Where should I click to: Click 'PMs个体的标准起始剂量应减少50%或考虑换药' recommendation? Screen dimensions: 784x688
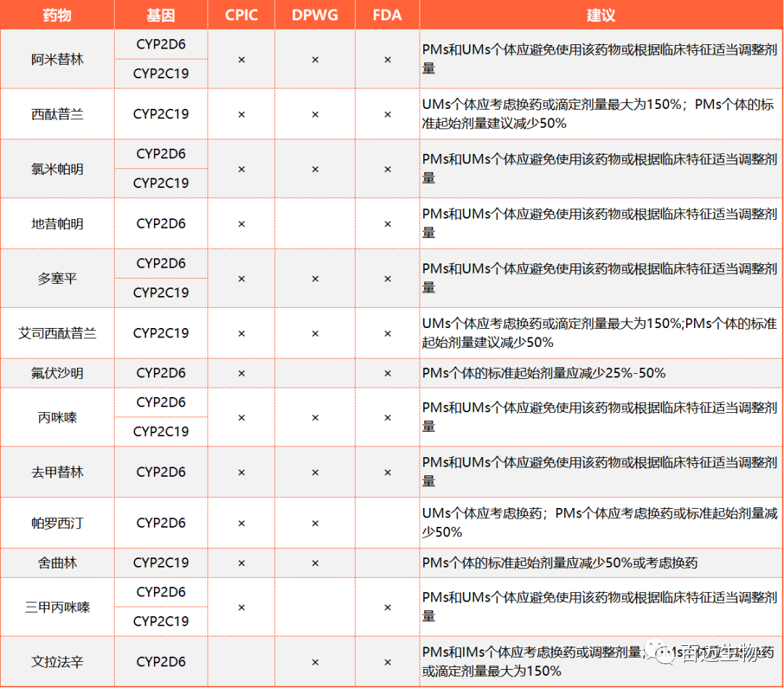pyautogui.click(x=560, y=563)
